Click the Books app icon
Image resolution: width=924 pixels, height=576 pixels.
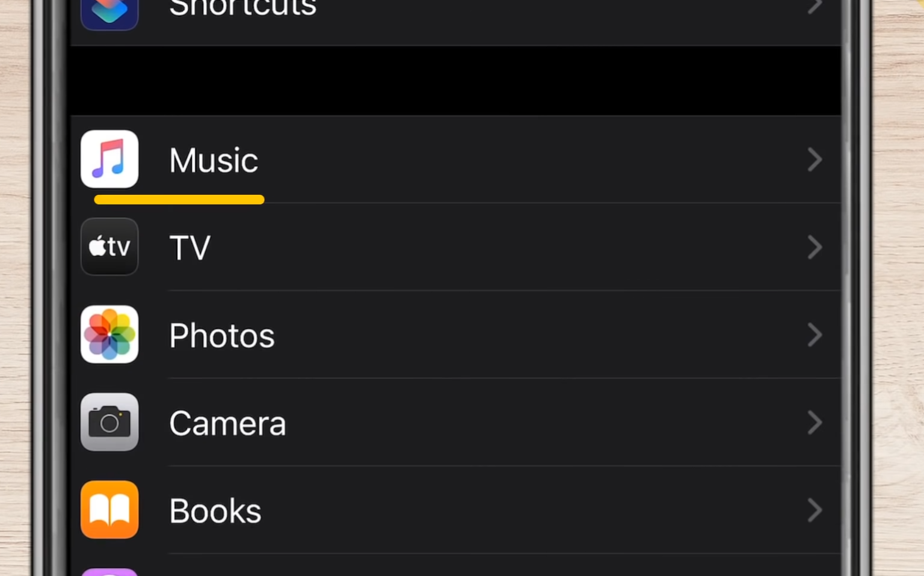(109, 510)
